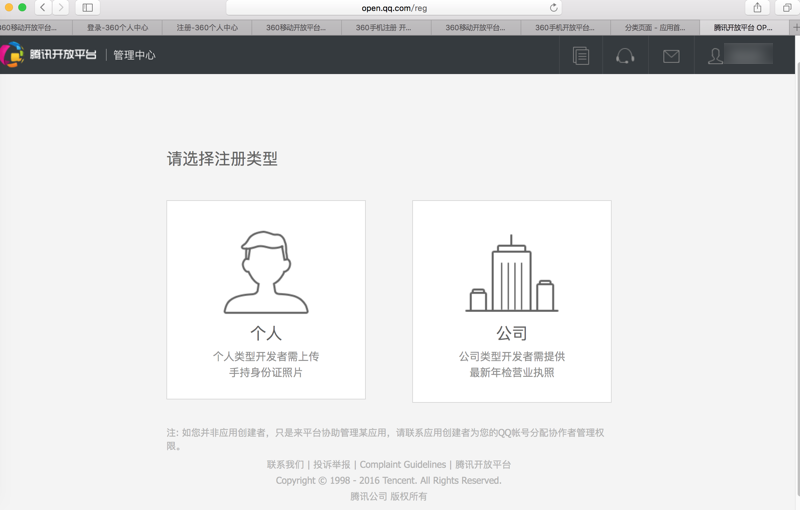Click the Copyright 1998 - 2016 Tencent text
800x510 pixels.
(388, 480)
